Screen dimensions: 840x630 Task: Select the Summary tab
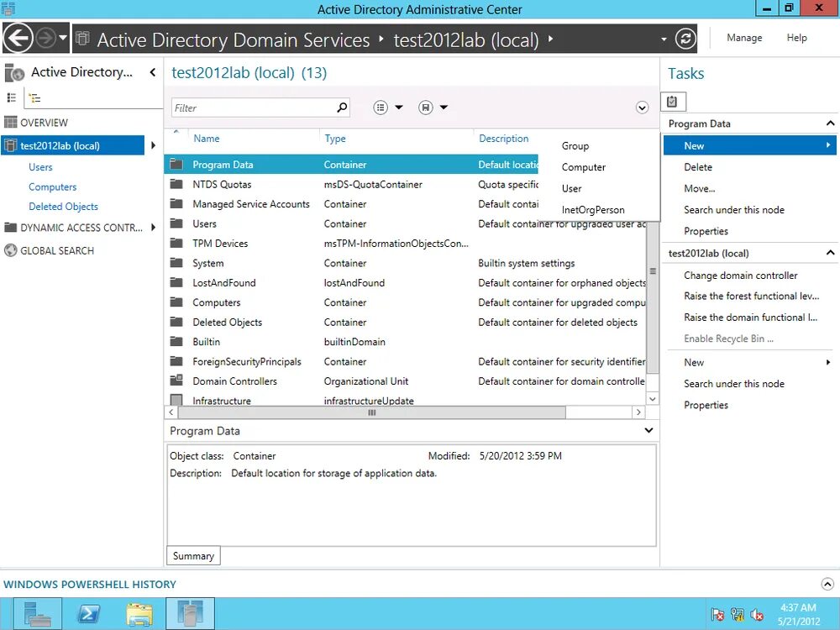(x=193, y=555)
